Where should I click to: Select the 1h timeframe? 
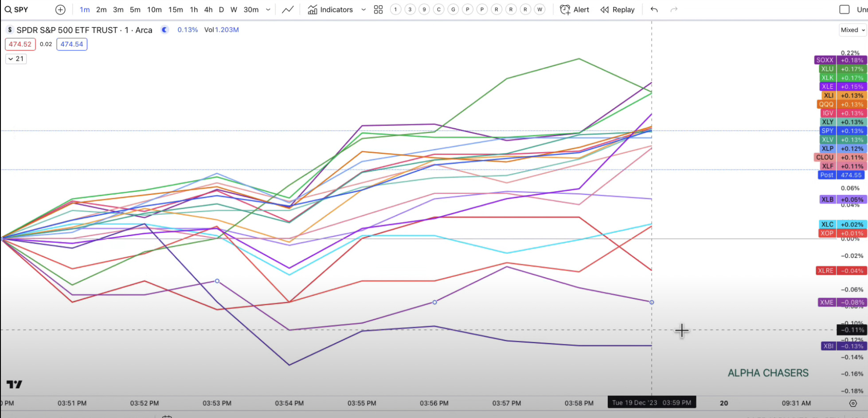tap(194, 9)
